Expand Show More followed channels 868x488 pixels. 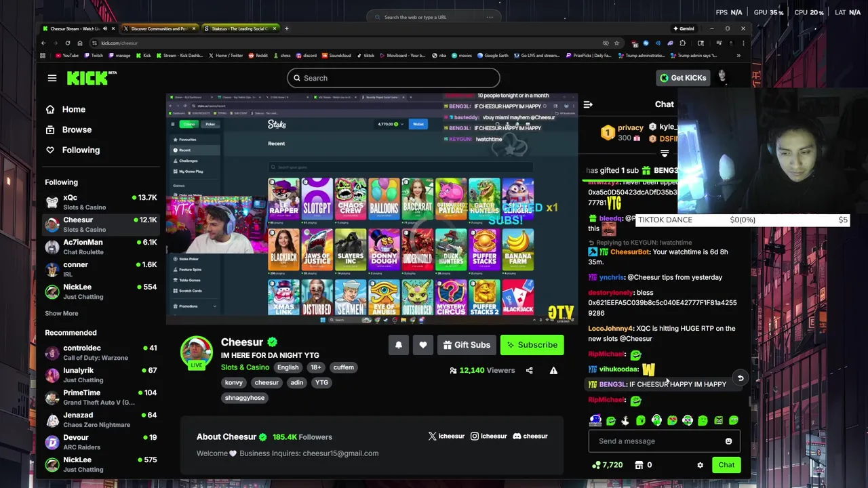coord(62,313)
